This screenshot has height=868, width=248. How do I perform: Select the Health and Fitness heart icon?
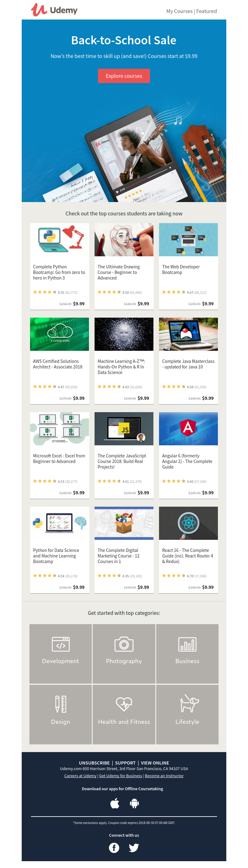click(x=124, y=704)
